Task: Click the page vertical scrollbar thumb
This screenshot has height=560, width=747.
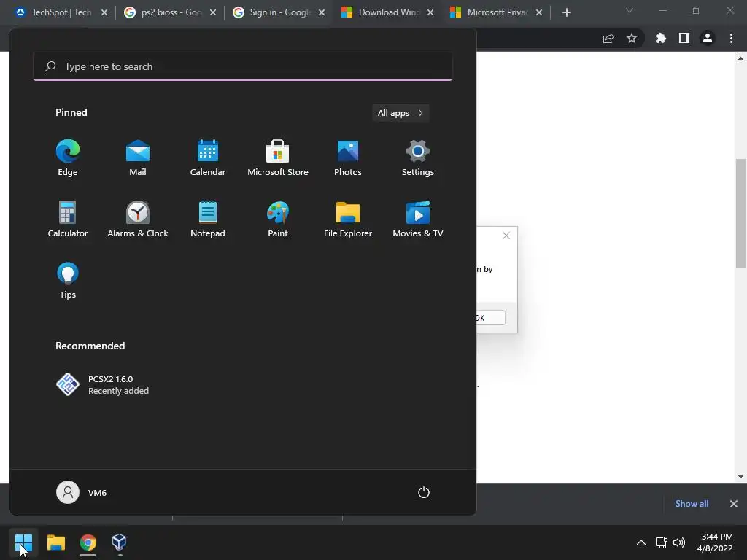Action: [740, 214]
